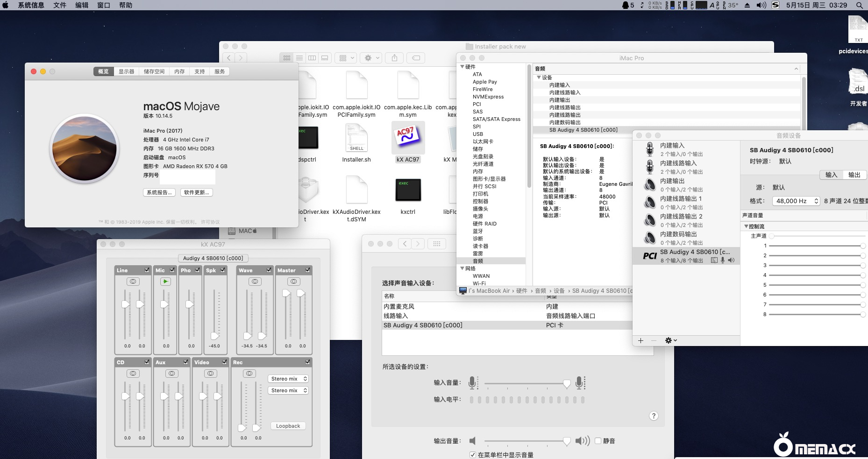Open the 窗口 menu in menu bar

point(103,5)
